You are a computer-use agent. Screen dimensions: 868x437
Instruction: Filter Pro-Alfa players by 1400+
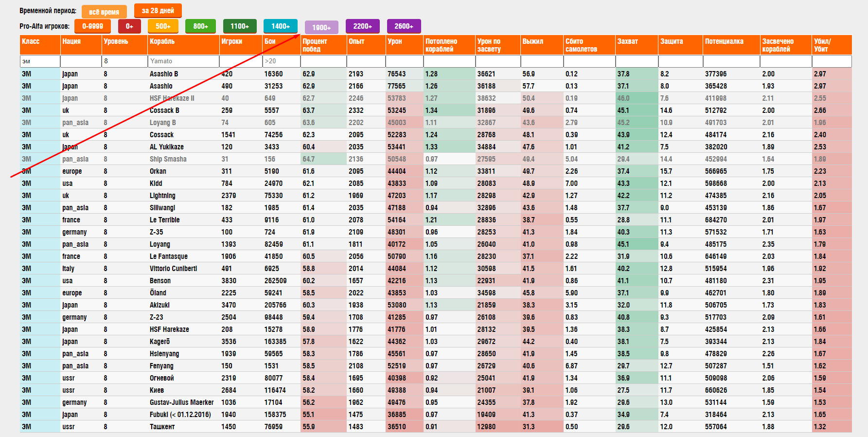[281, 26]
